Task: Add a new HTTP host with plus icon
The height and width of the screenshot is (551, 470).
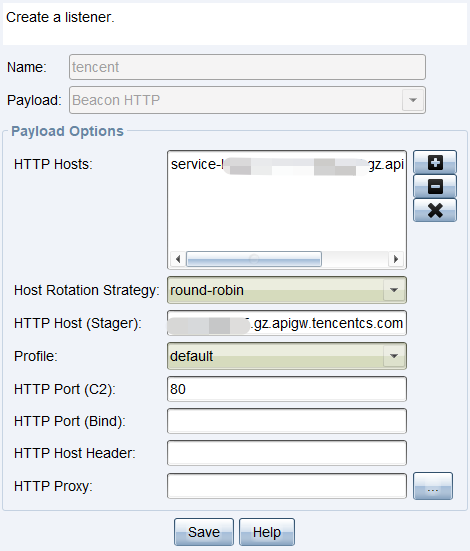Action: coord(435,162)
